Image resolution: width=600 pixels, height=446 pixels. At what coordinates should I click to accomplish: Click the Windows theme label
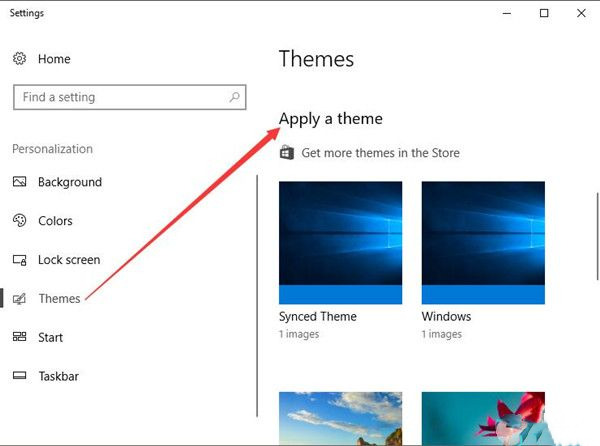446,316
